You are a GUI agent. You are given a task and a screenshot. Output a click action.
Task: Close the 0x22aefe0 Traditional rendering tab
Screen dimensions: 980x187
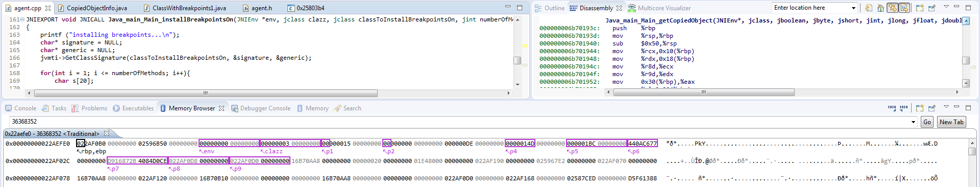tap(107, 133)
